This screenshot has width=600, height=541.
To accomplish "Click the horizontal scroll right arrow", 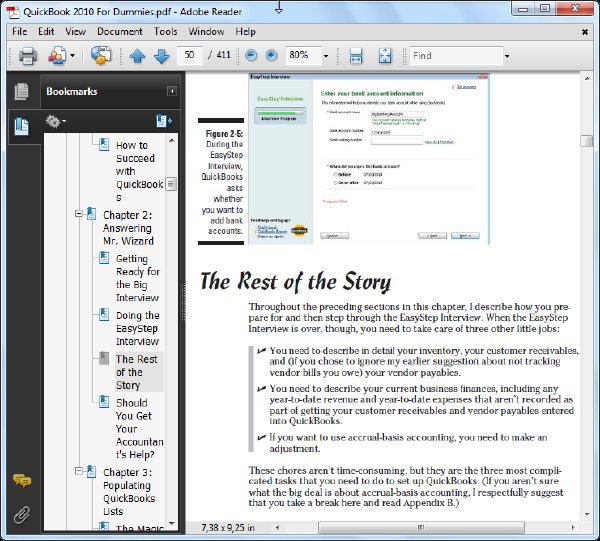I will [x=573, y=527].
